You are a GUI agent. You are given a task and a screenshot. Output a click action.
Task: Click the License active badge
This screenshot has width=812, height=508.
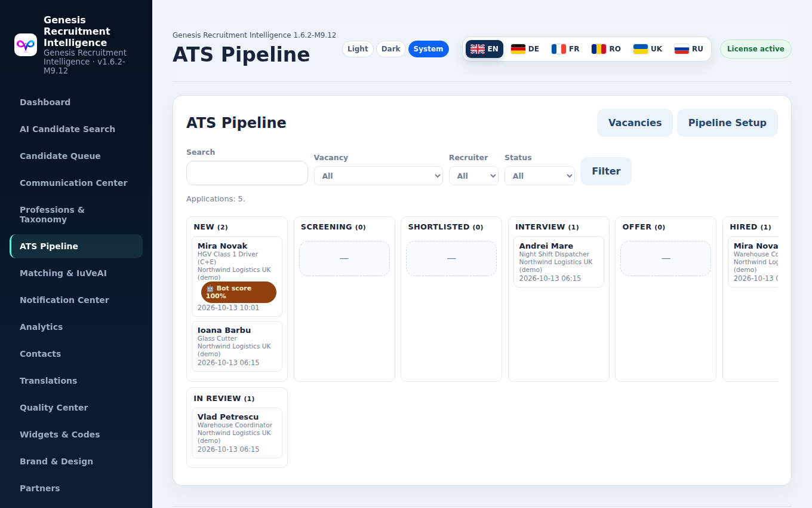(x=755, y=49)
